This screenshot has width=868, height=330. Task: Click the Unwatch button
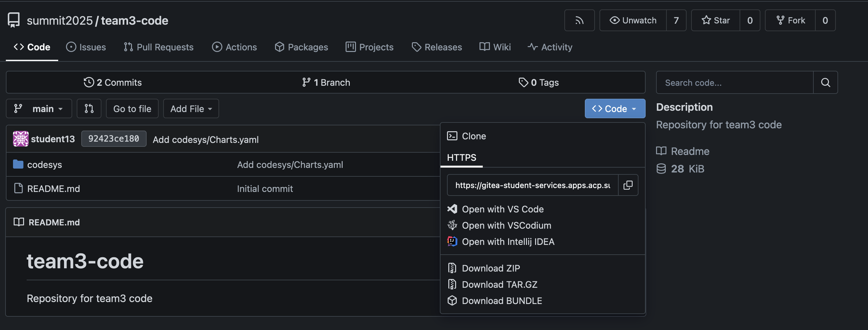click(x=633, y=20)
